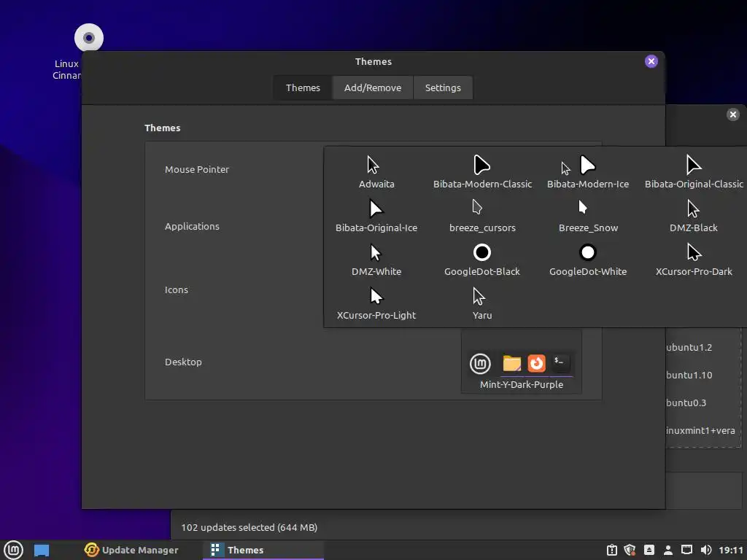
Task: Switch to Update Manager in taskbar
Action: pyautogui.click(x=131, y=550)
